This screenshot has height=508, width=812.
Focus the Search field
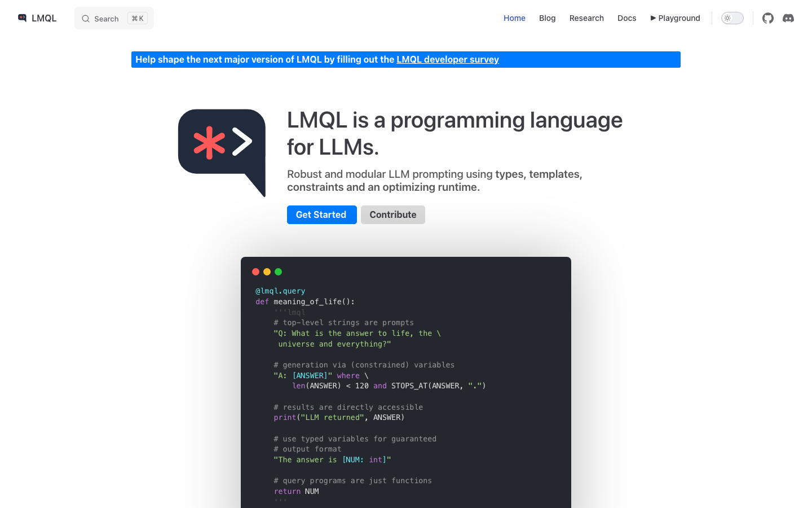(x=114, y=18)
